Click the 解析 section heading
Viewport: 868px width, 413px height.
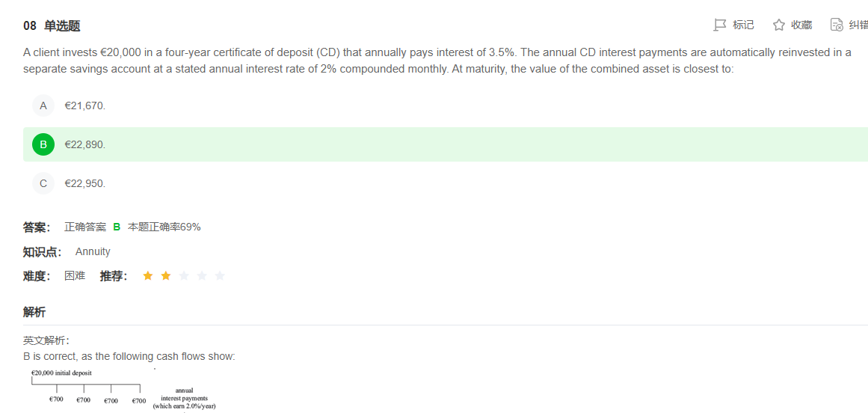[x=34, y=312]
